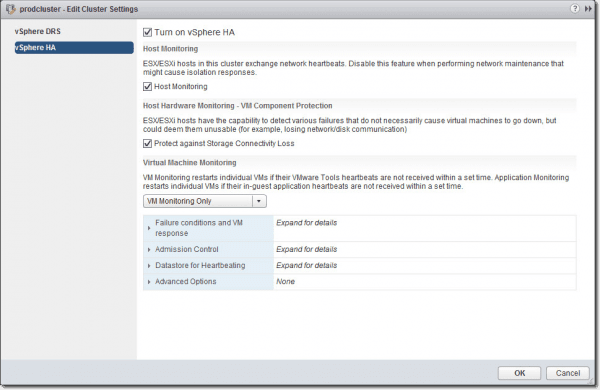Disable Protect against Storage Connectivity Loss
Screen dimensions: 600x390
coord(147,144)
